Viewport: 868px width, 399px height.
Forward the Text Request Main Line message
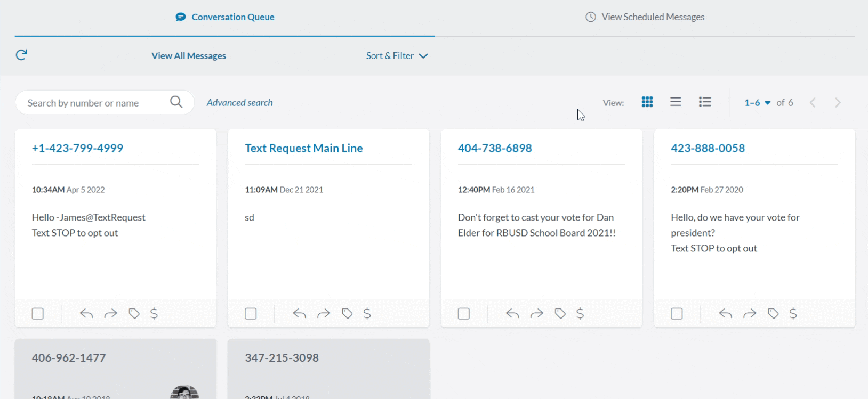324,314
